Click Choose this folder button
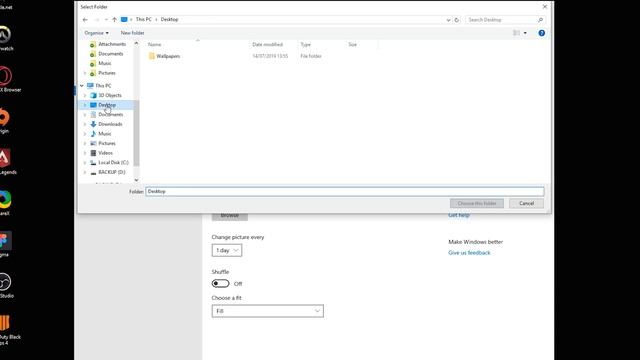640x360 pixels. [477, 203]
